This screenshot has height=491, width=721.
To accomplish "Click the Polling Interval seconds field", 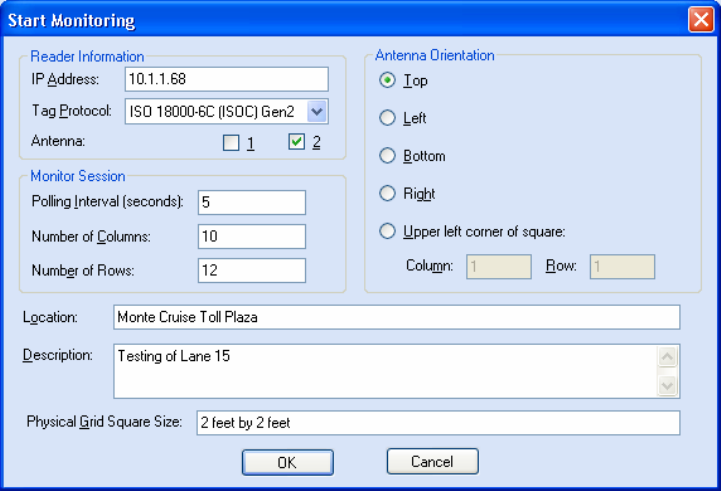I will click(252, 202).
